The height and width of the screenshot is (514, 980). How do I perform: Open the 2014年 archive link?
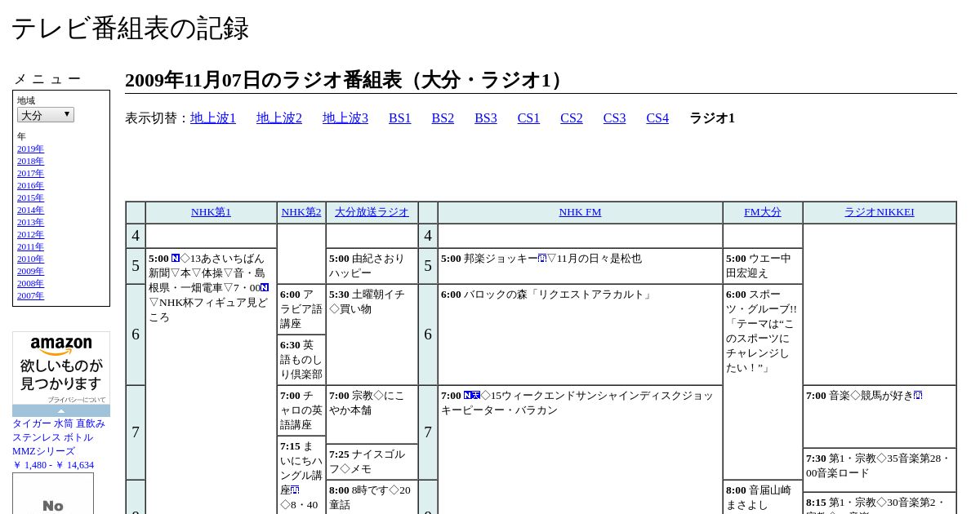click(x=30, y=210)
